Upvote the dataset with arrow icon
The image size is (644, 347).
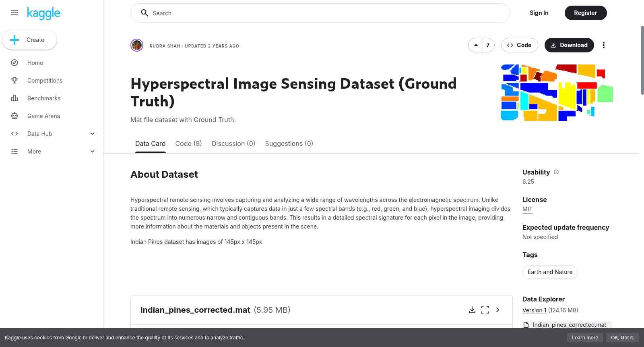coord(476,45)
